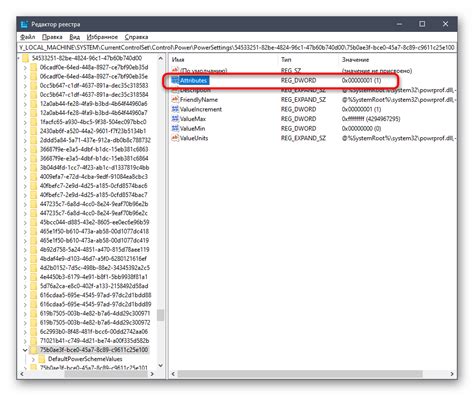
Task: Select the FriendlyName string value icon
Action: click(x=175, y=99)
